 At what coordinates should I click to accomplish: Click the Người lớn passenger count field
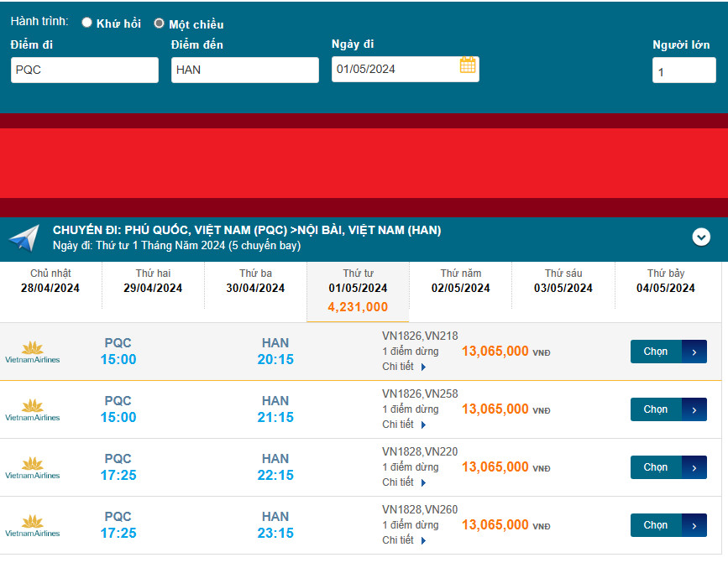click(683, 71)
